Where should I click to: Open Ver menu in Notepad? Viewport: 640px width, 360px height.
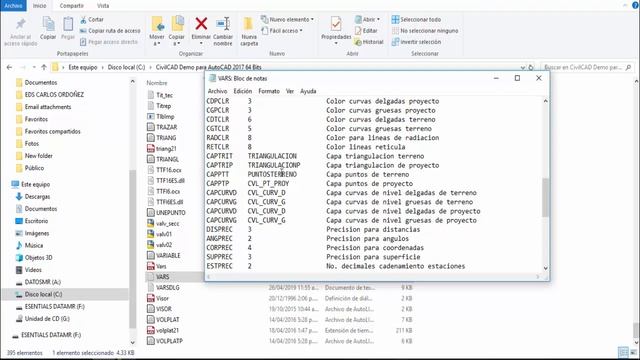[x=290, y=91]
